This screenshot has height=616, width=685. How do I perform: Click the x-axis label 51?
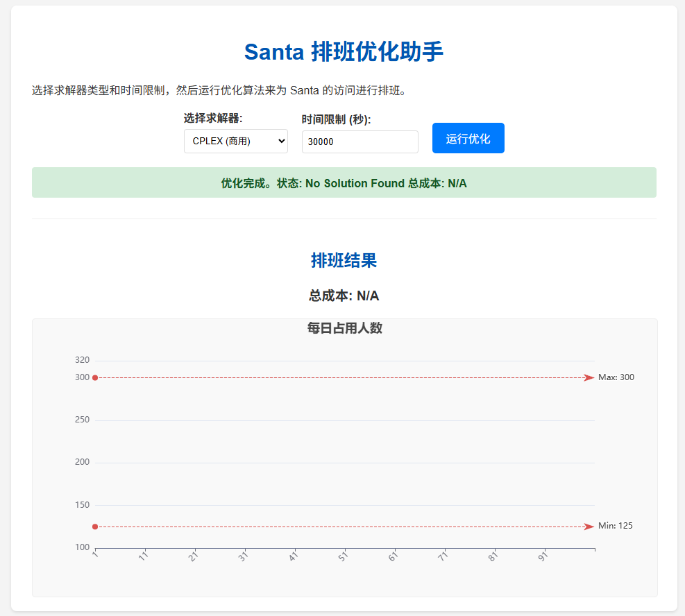click(x=343, y=556)
